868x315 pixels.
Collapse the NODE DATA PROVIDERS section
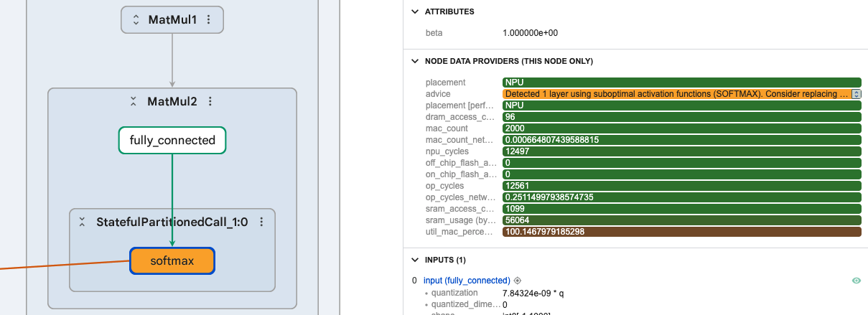coord(414,61)
